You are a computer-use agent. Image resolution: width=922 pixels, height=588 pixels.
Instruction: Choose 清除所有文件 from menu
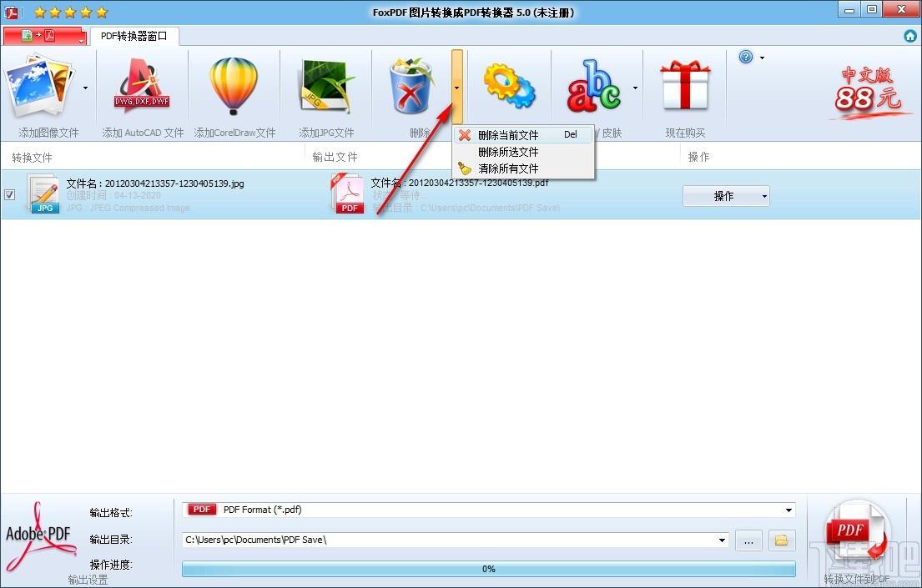(x=522, y=168)
